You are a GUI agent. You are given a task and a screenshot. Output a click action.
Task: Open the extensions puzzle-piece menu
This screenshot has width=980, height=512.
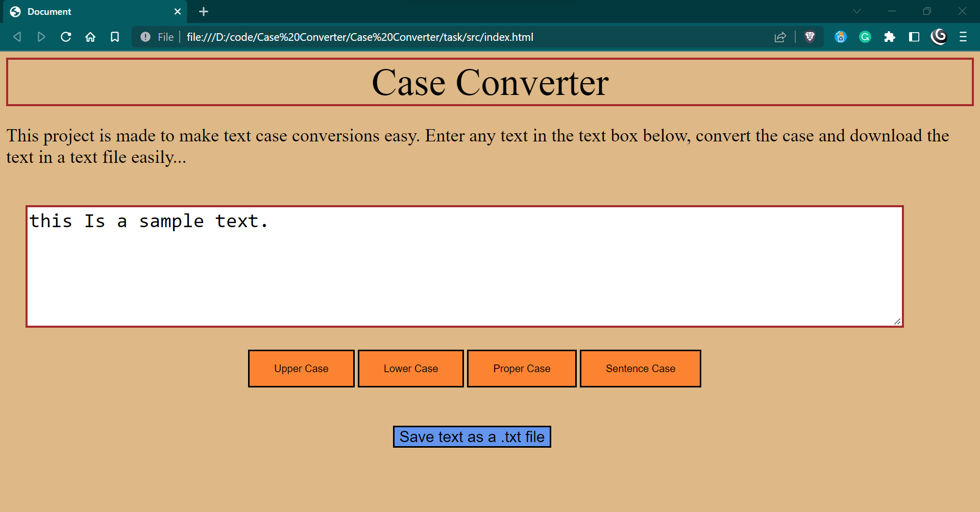pos(890,37)
